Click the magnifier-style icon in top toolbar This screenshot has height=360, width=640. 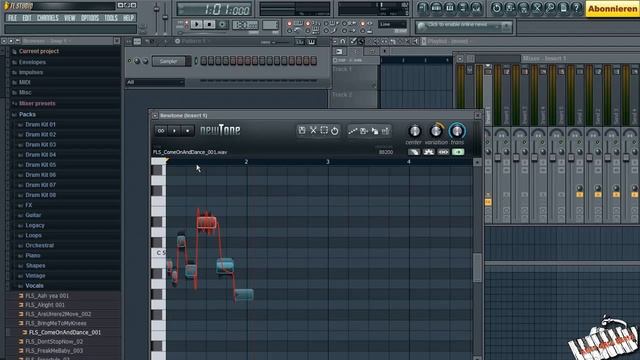(x=550, y=8)
